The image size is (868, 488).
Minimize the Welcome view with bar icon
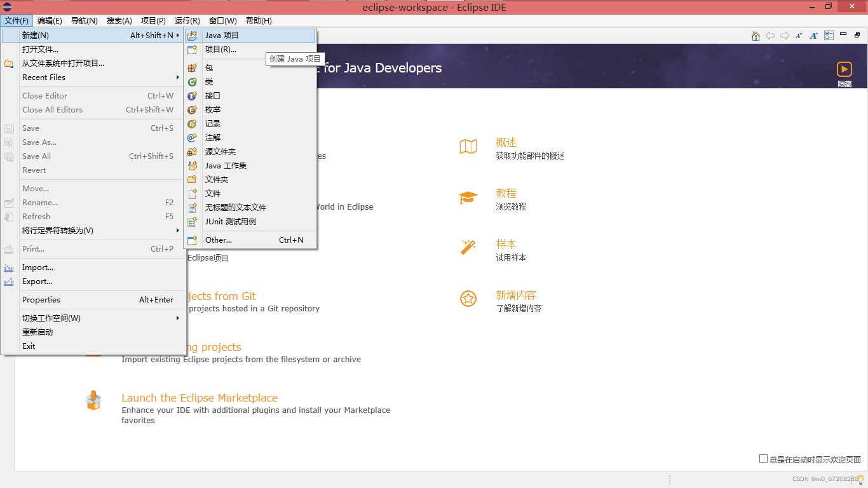coord(843,34)
